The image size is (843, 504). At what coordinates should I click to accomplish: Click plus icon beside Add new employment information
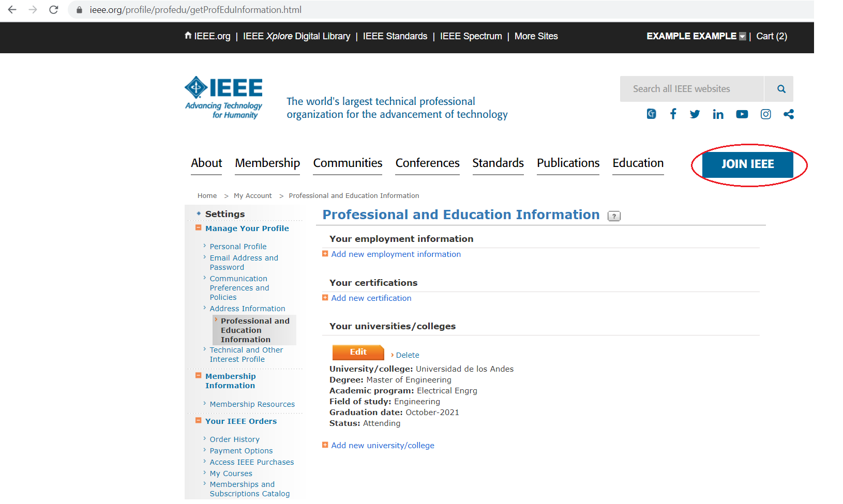(325, 254)
